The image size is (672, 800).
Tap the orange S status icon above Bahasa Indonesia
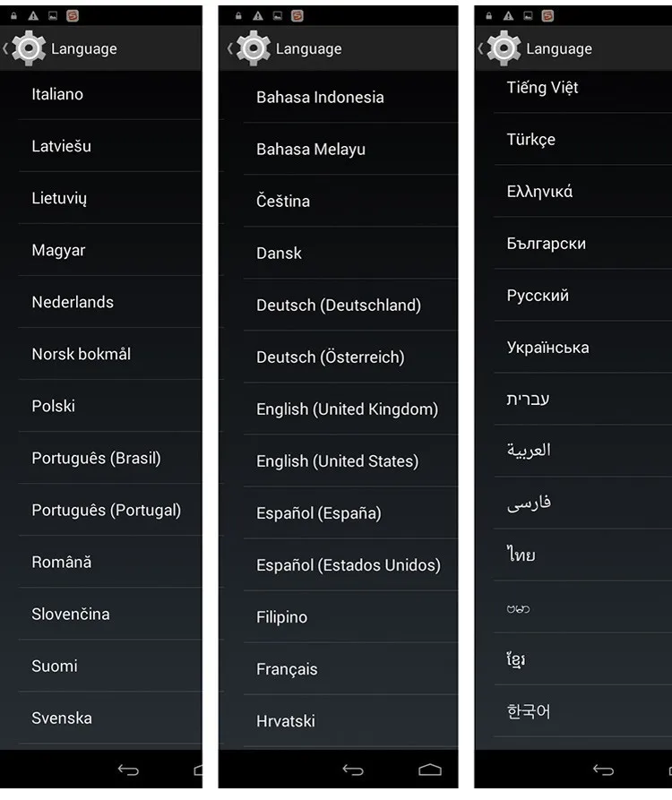pos(297,16)
